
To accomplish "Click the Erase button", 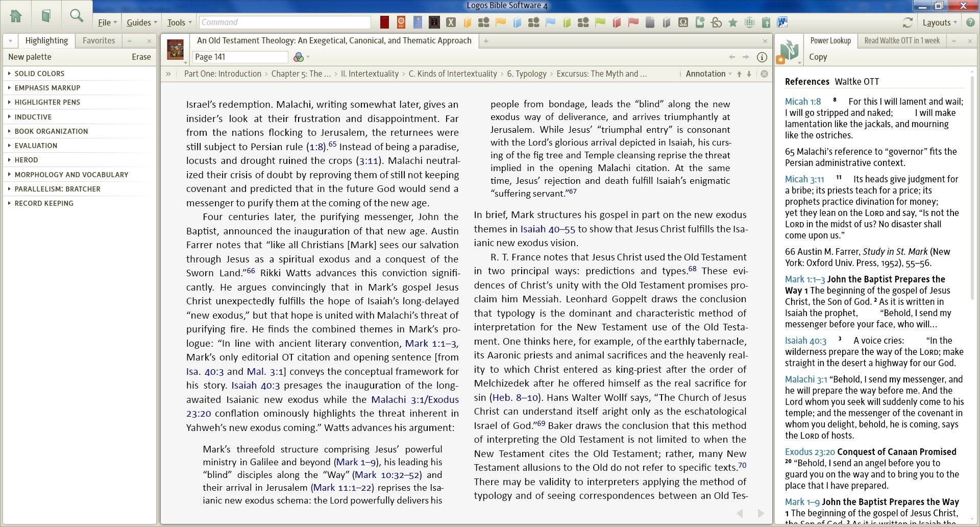I will point(141,57).
